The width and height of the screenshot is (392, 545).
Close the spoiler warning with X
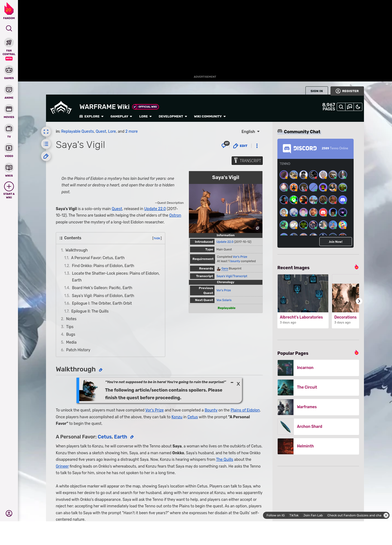pyautogui.click(x=238, y=384)
